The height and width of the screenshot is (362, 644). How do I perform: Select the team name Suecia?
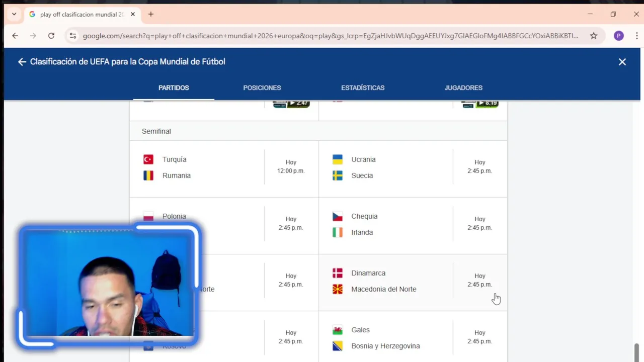point(362,175)
